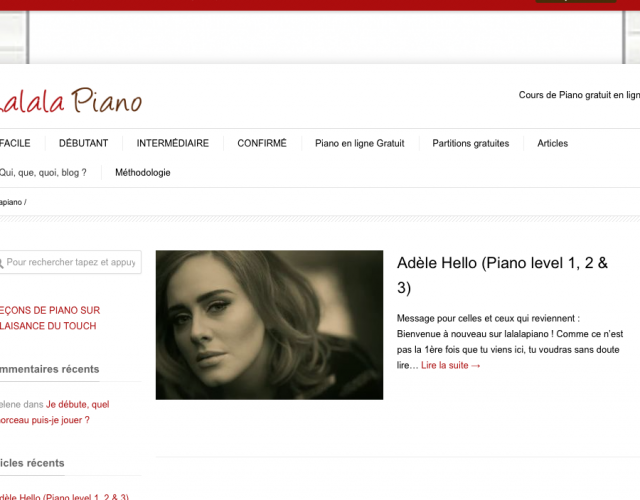The height and width of the screenshot is (500, 640).
Task: Open Partitions gratuites page
Action: (x=471, y=143)
